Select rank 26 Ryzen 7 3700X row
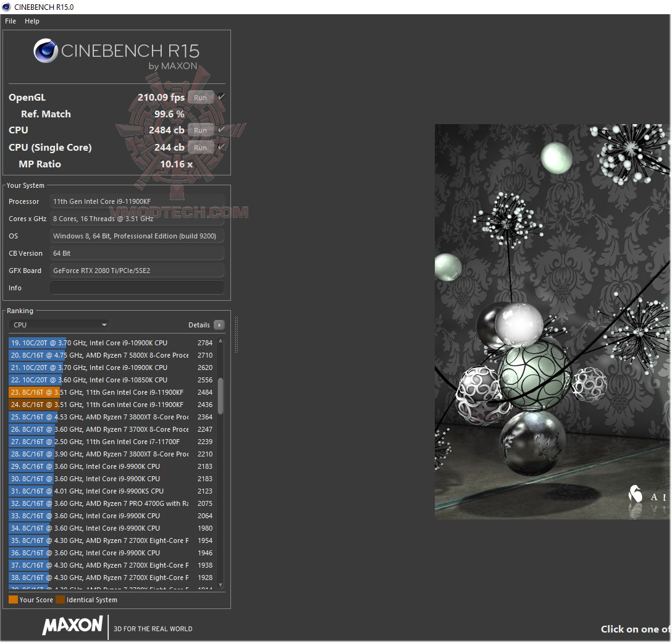672x643 pixels. [x=112, y=429]
